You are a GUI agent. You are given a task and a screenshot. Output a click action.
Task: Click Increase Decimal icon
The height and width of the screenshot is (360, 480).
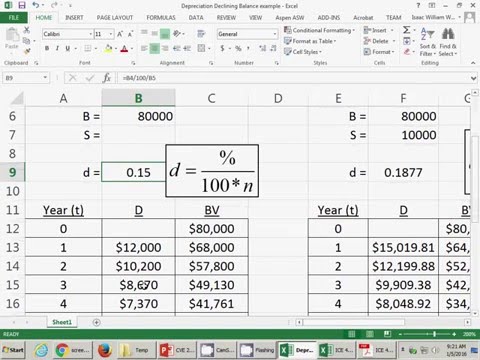(262, 49)
